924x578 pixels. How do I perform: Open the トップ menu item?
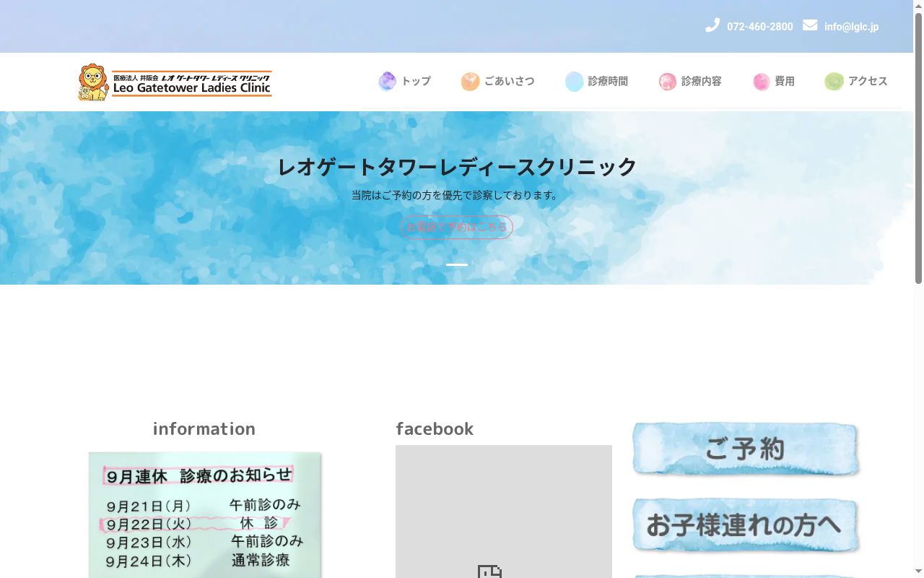(416, 82)
